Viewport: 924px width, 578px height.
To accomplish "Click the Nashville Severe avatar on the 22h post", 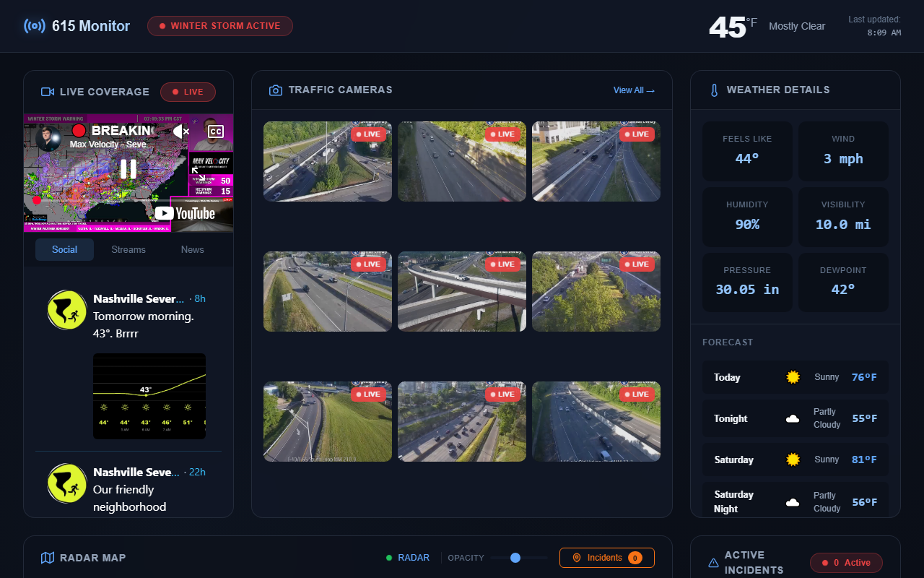I will 67,483.
